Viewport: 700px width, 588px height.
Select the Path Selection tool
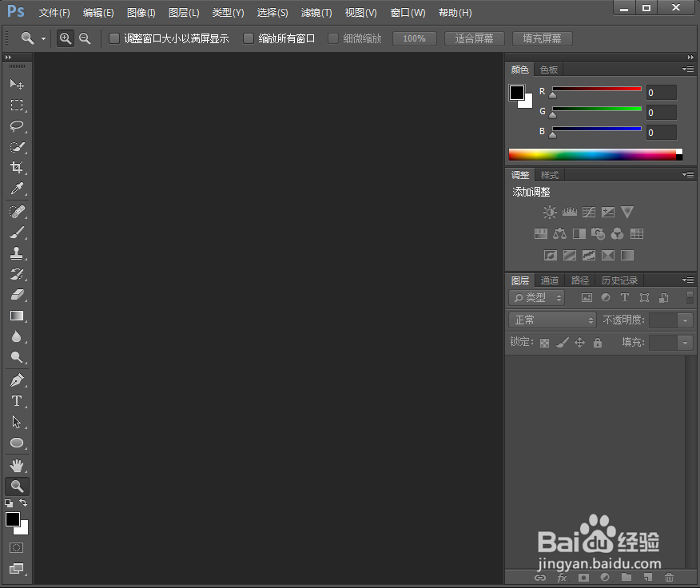(17, 422)
